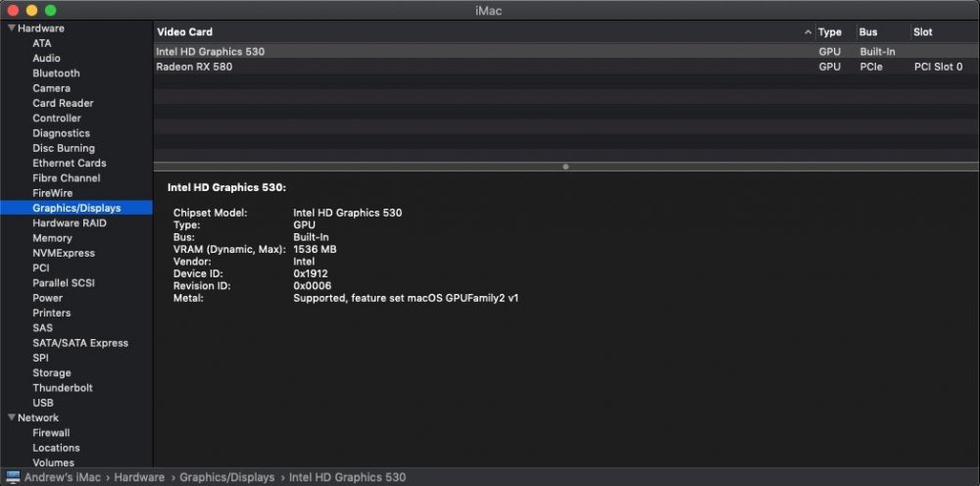Open the Power entry
Viewport: 980px width, 486px height.
pyautogui.click(x=47, y=298)
